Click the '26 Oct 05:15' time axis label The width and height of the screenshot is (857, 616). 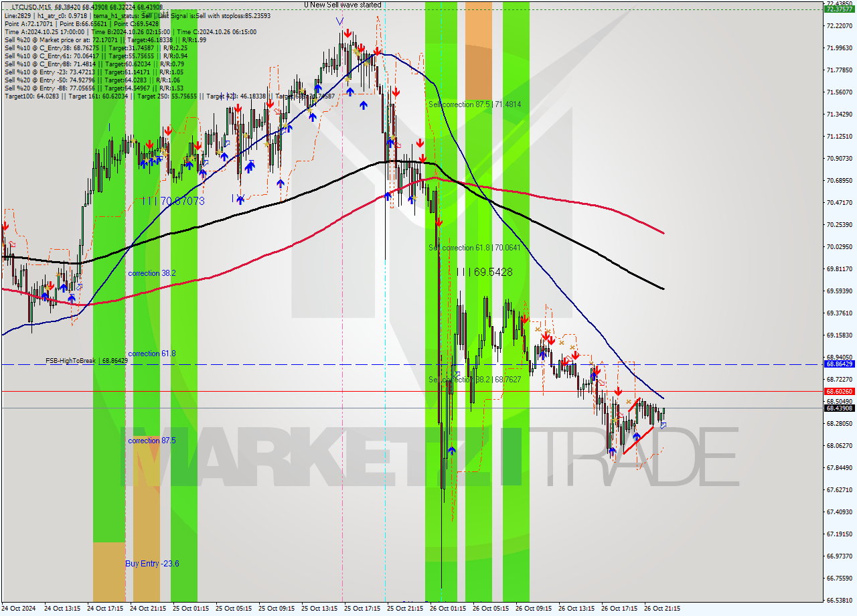(x=491, y=609)
